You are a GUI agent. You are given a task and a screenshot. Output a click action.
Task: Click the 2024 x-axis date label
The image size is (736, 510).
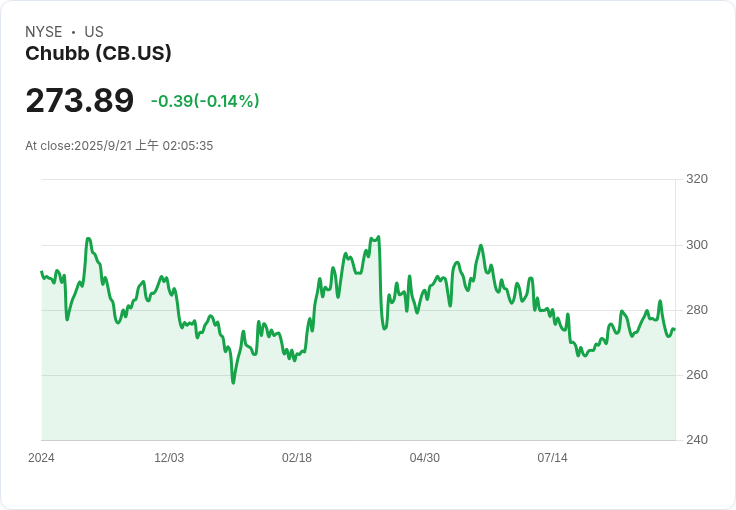(41, 458)
